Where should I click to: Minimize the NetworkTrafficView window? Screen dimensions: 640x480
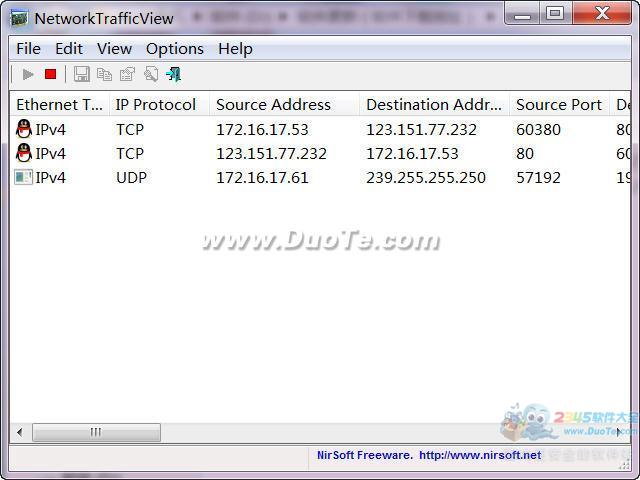[522, 13]
